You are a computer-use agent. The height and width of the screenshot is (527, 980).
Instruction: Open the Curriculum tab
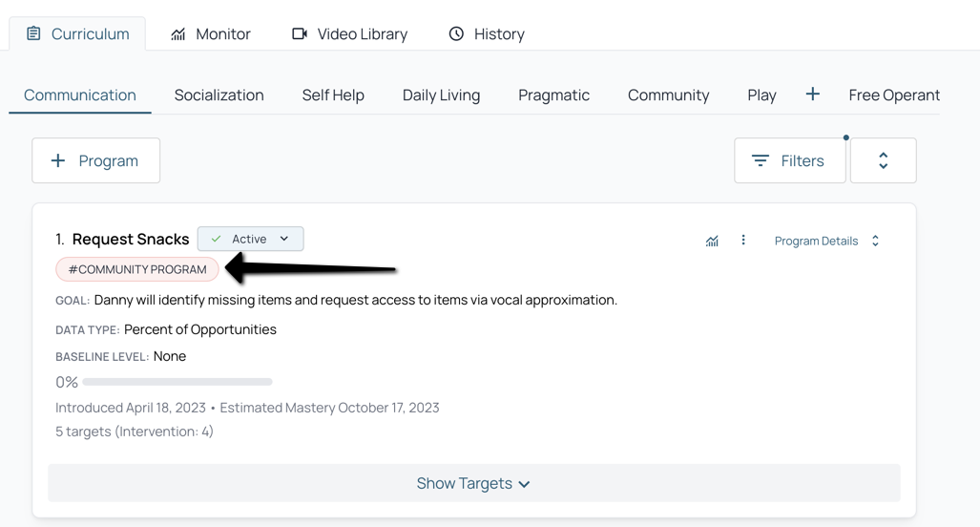click(77, 33)
